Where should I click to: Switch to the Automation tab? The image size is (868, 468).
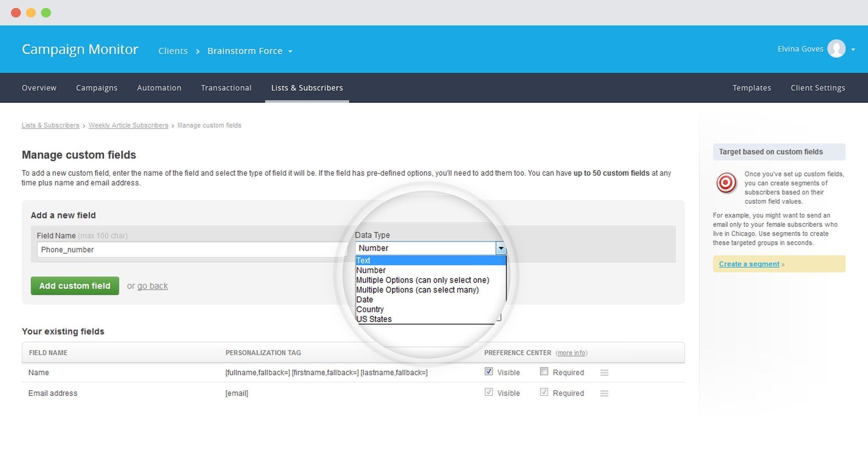(159, 88)
